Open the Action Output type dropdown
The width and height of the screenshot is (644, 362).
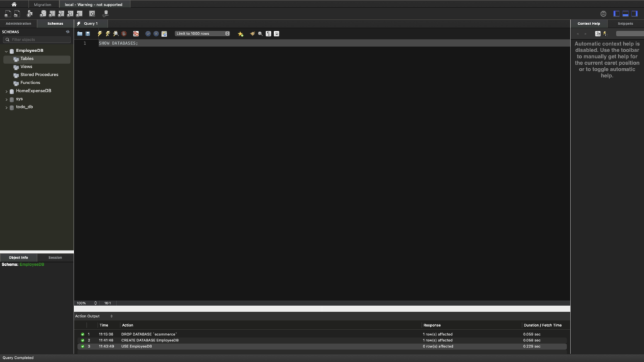(94, 316)
